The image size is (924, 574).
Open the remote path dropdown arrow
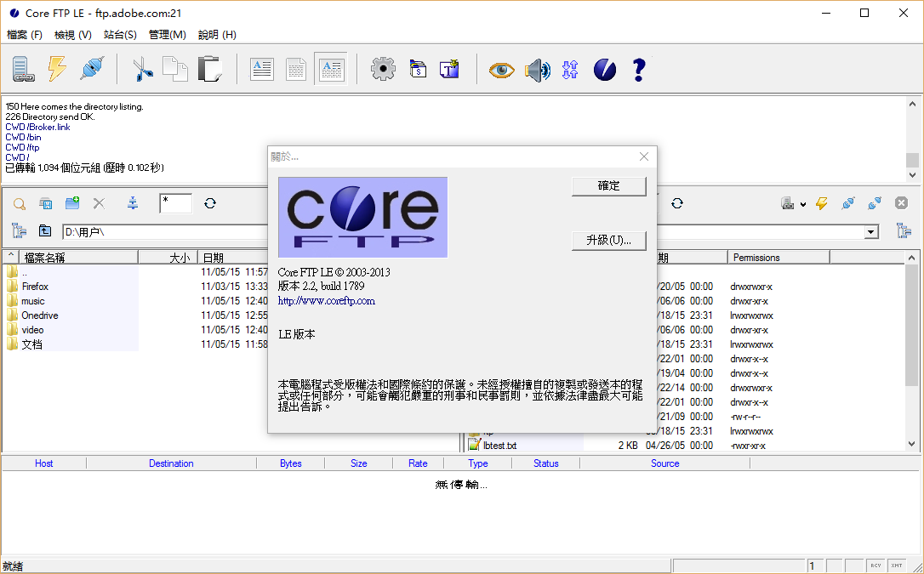coord(871,232)
